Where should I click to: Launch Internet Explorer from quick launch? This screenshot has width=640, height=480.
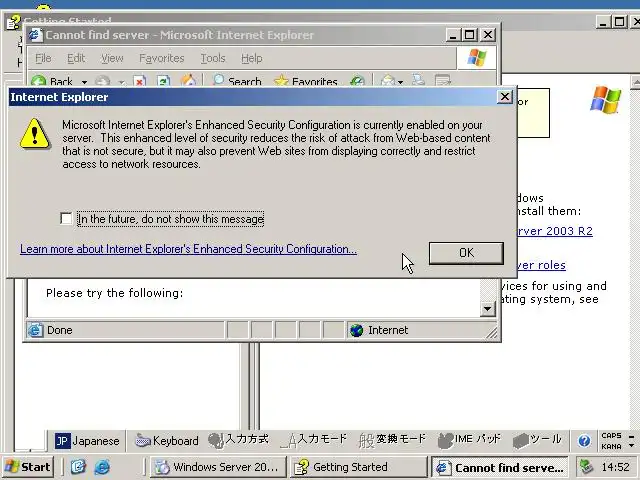pyautogui.click(x=102, y=467)
